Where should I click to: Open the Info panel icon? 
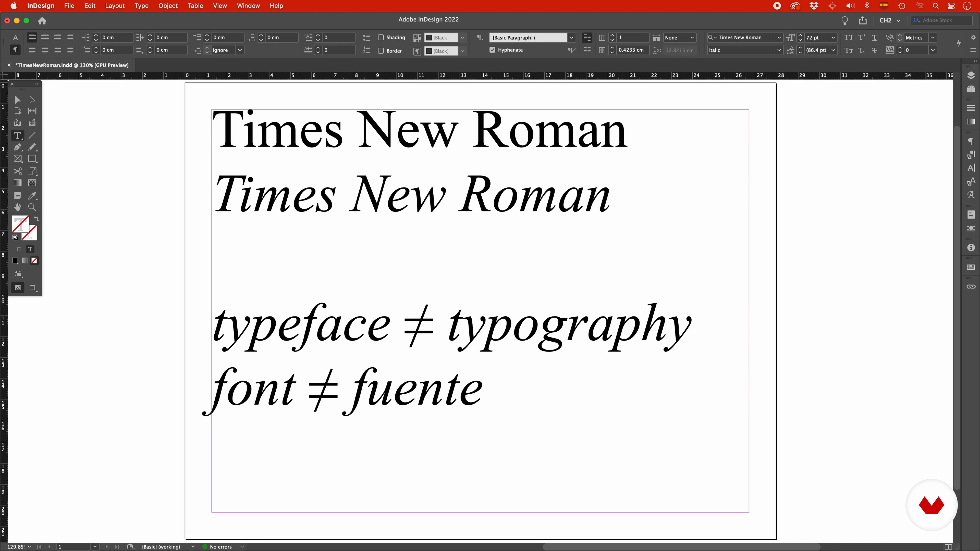point(971,247)
